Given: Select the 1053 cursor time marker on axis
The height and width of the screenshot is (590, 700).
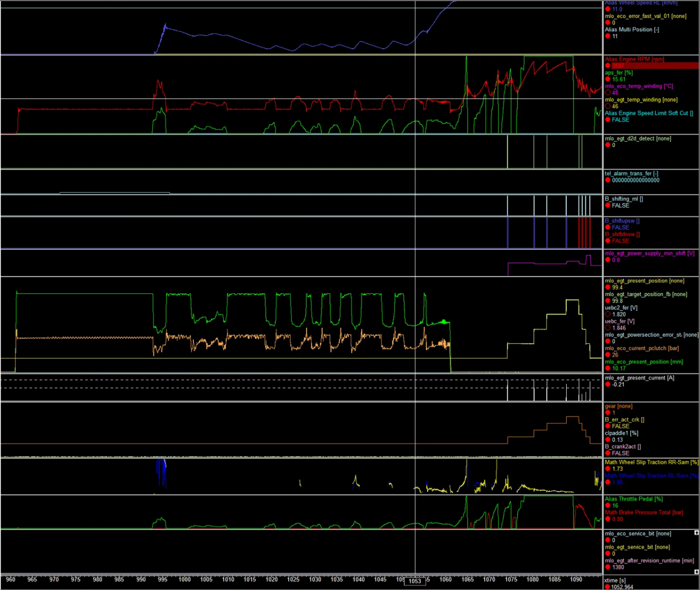Looking at the screenshot, I should tap(415, 581).
